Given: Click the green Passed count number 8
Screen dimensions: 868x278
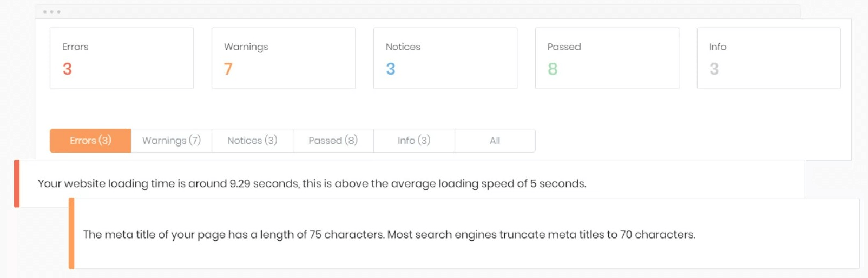Looking at the screenshot, I should click(x=553, y=69).
